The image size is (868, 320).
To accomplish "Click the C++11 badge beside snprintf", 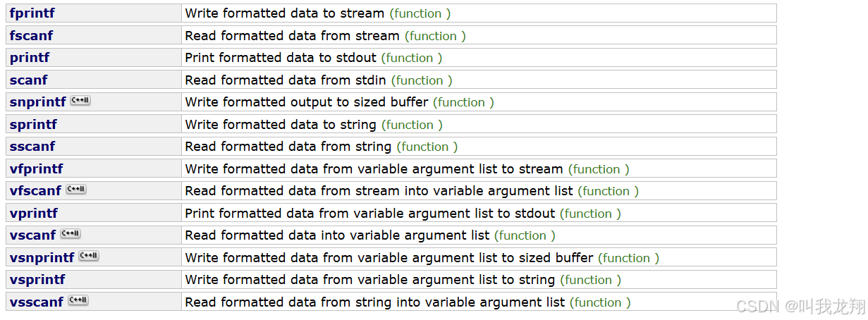I will coord(80,101).
